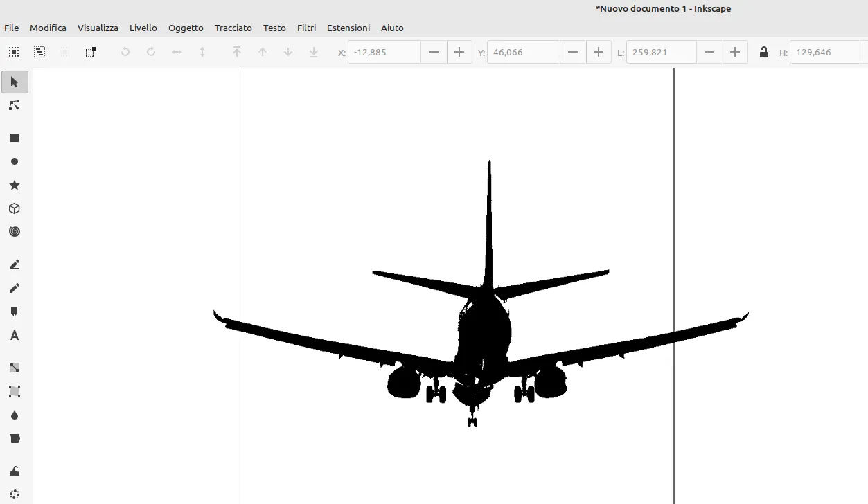868x504 pixels.
Task: Choose the star and polygon tool
Action: click(15, 185)
